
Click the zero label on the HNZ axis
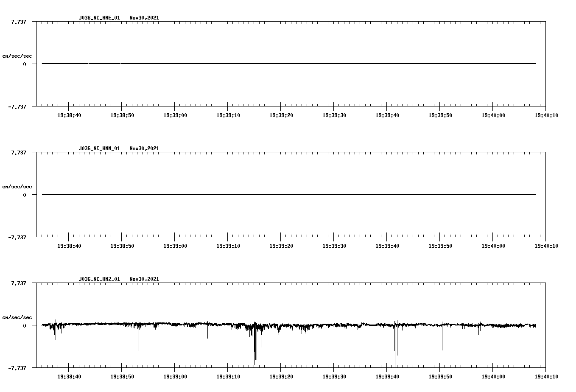[x=25, y=325]
